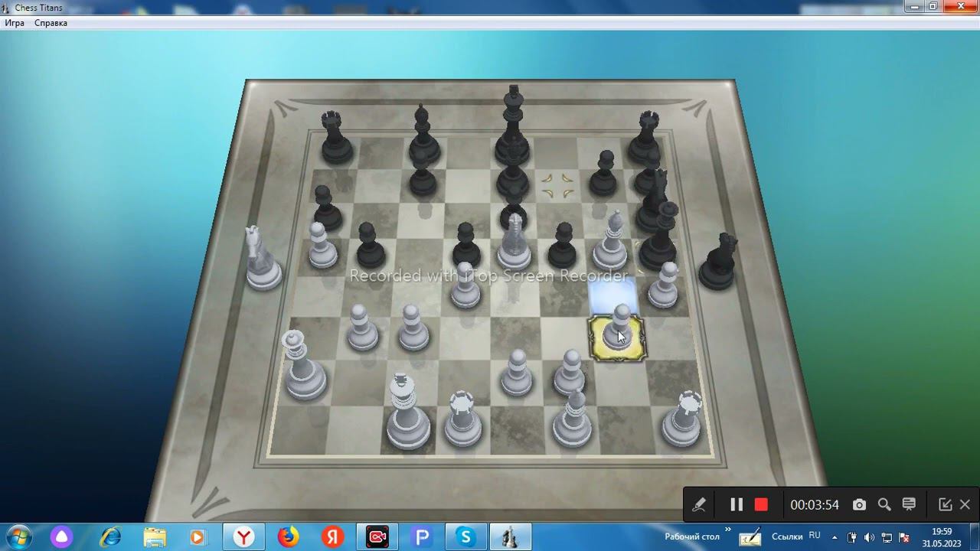Take a screenshot with the camera icon
Screen dimensions: 980x551
point(859,504)
